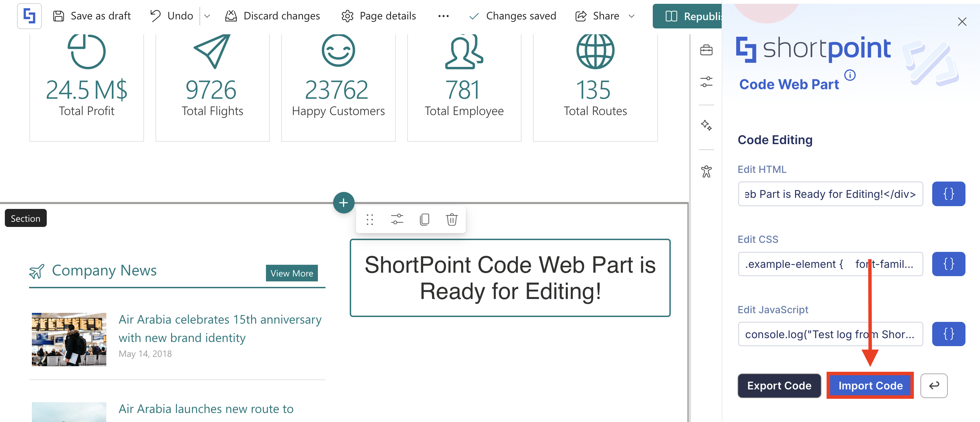Open the toolbox icon in right rail
This screenshot has width=980, height=422.
click(x=706, y=50)
